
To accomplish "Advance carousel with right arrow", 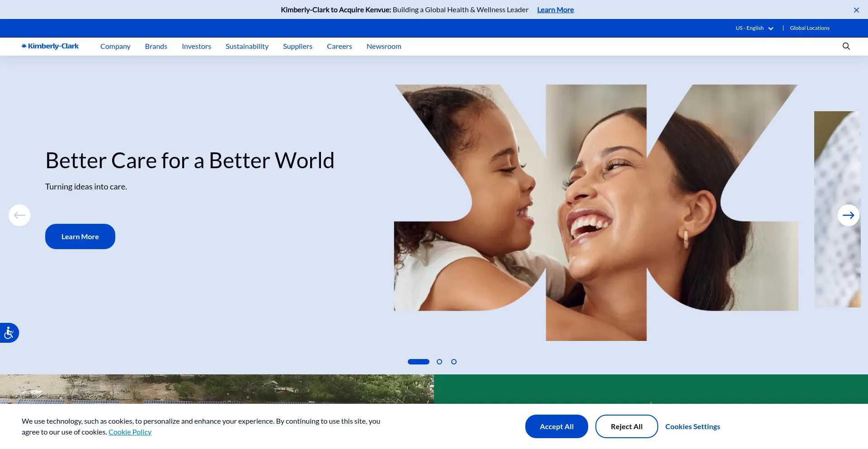I will point(849,215).
